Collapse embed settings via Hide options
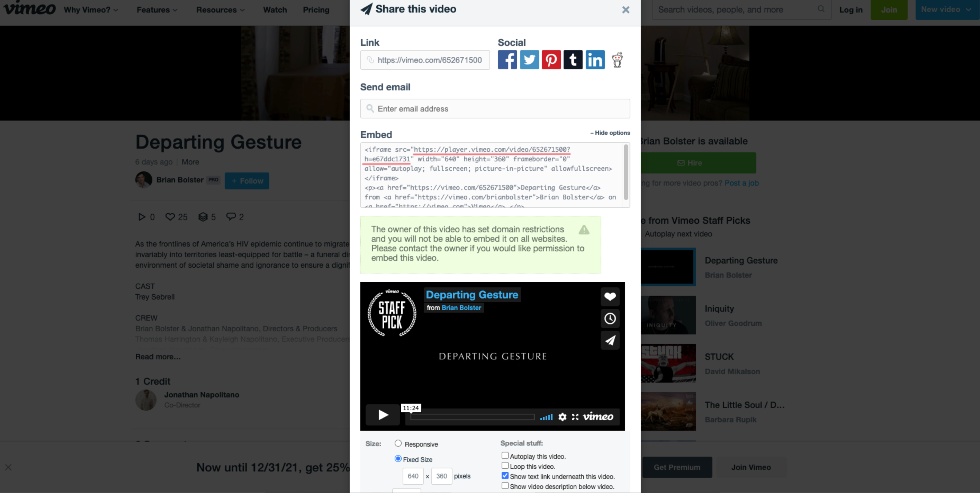 coord(610,133)
